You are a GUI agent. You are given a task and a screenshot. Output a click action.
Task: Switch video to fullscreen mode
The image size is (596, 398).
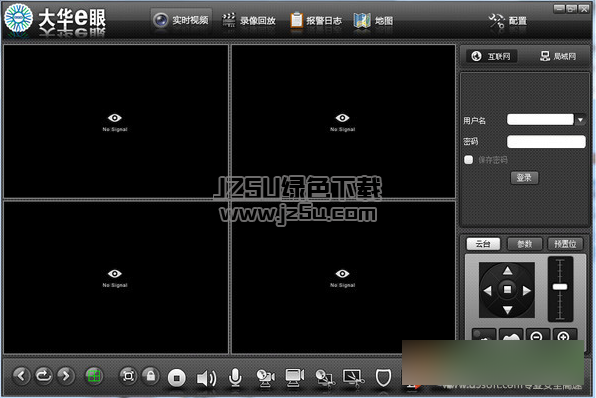(128, 376)
